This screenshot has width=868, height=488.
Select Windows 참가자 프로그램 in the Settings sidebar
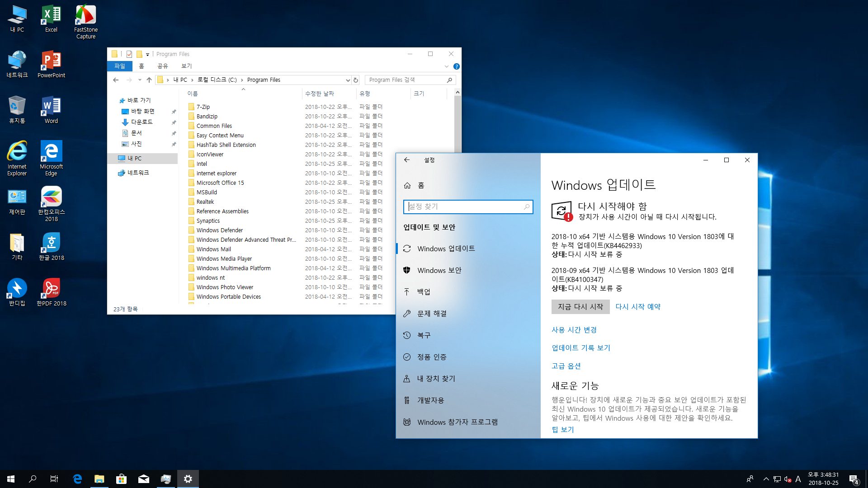[468, 422]
